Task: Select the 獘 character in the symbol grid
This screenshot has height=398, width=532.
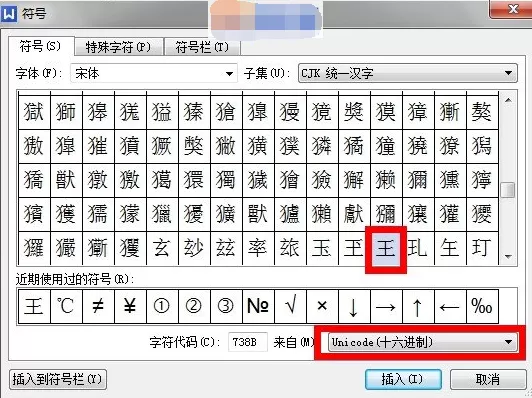Action: click(x=194, y=146)
